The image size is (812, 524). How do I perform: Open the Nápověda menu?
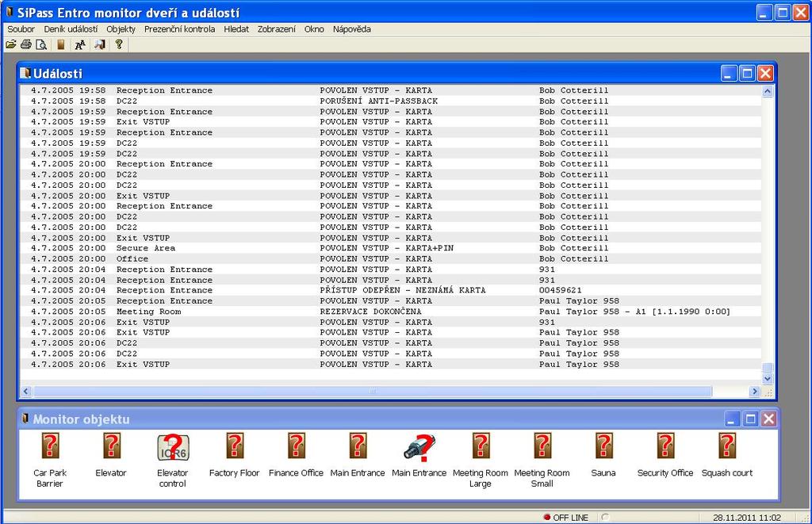[351, 29]
